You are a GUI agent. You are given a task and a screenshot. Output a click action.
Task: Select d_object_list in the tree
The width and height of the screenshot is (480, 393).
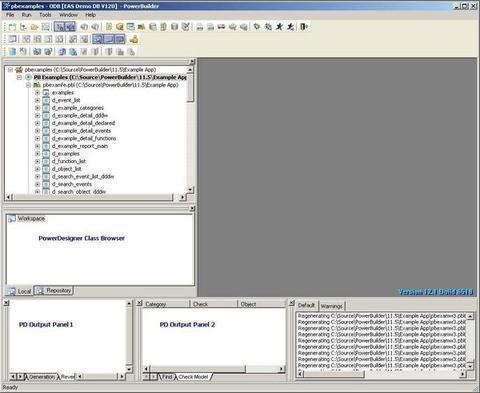click(67, 169)
